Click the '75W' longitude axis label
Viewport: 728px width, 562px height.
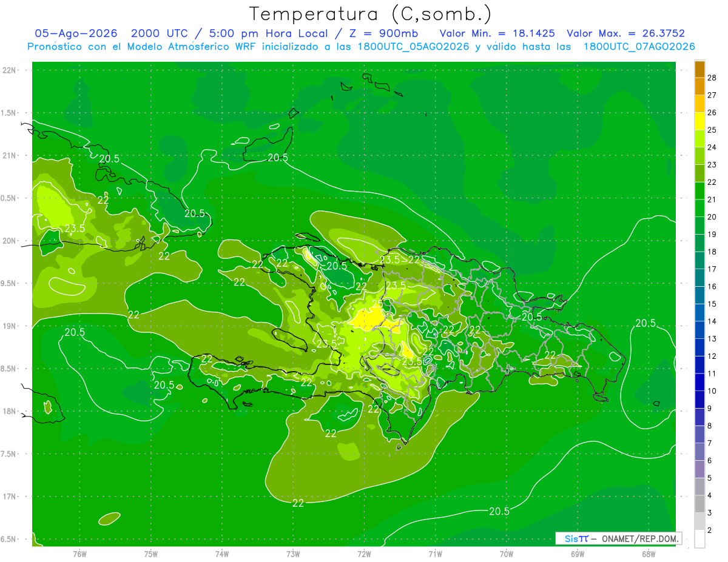(x=151, y=554)
